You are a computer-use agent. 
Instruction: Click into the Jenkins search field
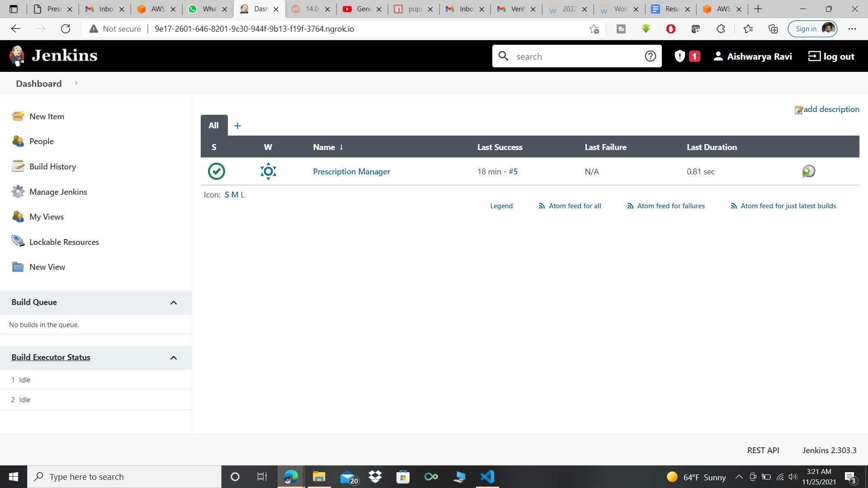pos(574,56)
